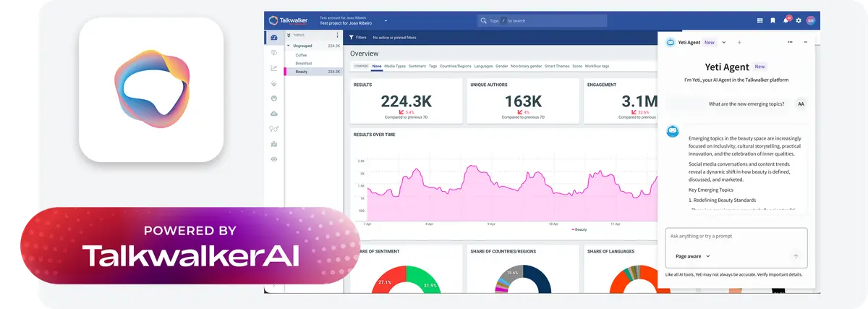This screenshot has height=309, width=868.
Task: Click 'What are the new emerging topics?' message
Action: coord(746,104)
